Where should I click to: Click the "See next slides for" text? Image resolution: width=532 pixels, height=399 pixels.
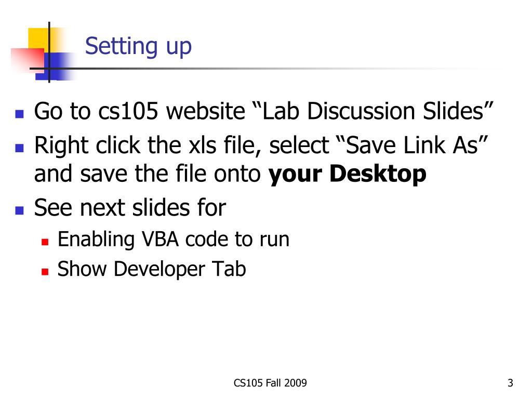(130, 207)
